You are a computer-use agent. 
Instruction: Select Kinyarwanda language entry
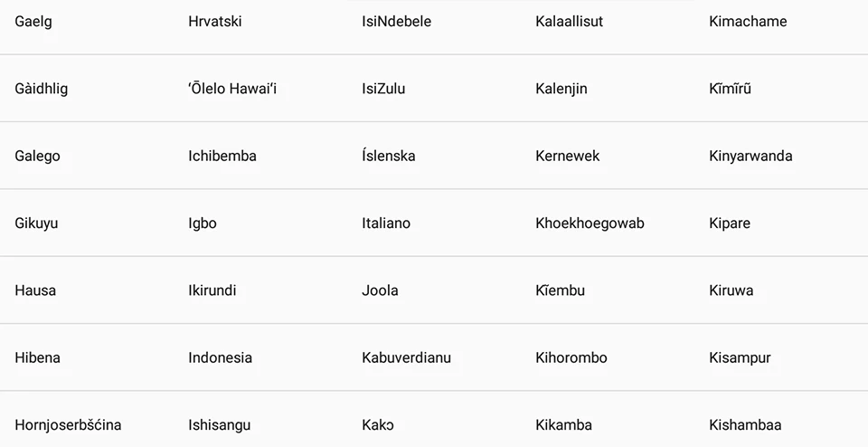[750, 157]
